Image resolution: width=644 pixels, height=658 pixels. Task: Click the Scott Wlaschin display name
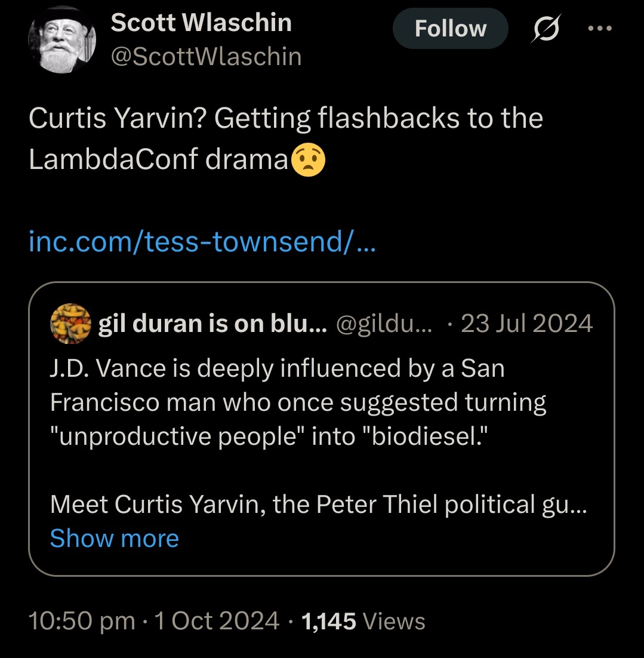point(201,22)
